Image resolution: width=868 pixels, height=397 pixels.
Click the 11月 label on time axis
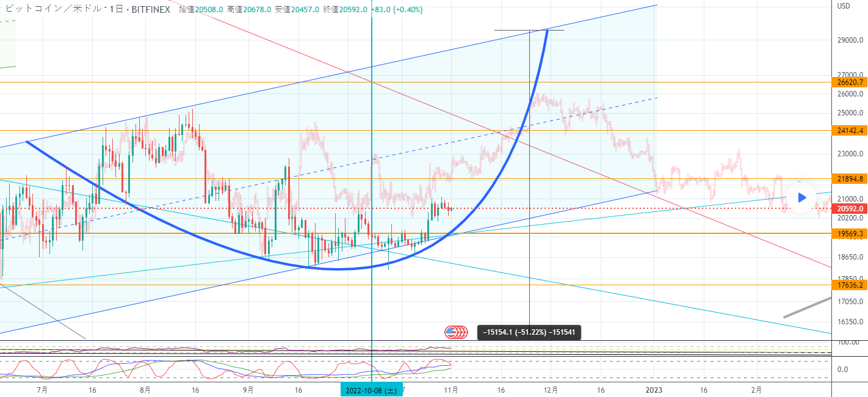tap(452, 389)
